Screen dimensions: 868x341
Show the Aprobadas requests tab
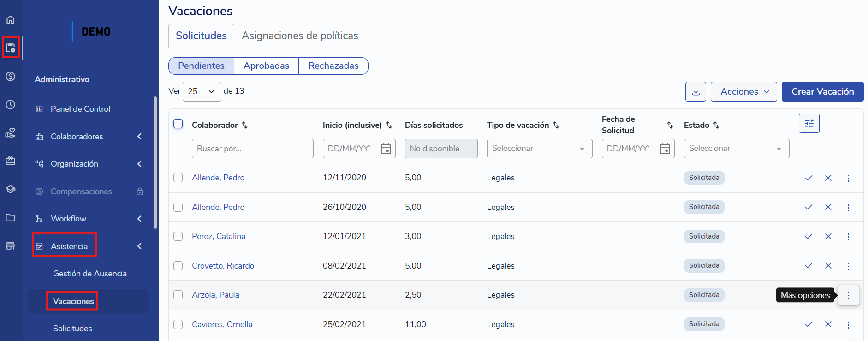(266, 66)
